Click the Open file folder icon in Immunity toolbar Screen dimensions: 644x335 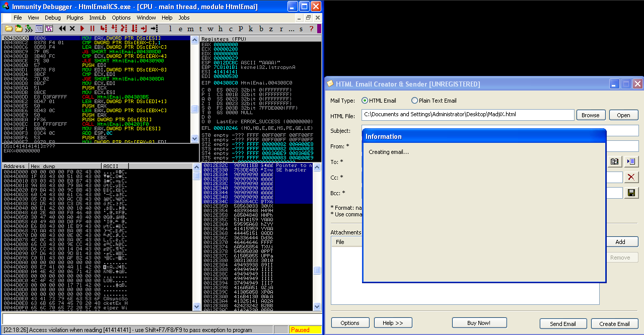tap(9, 29)
